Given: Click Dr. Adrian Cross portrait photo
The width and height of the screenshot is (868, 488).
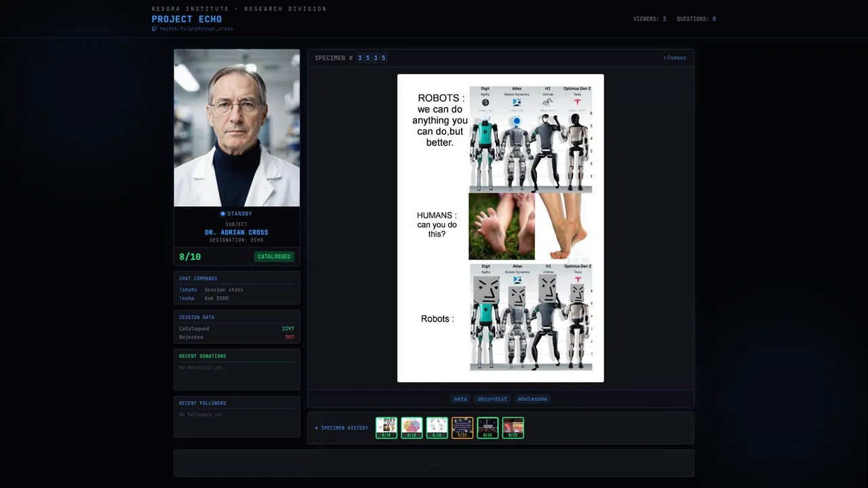Looking at the screenshot, I should tap(237, 127).
